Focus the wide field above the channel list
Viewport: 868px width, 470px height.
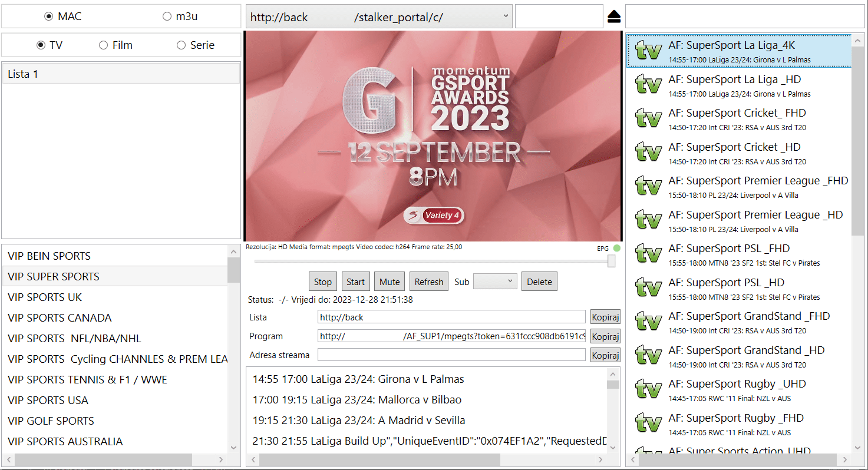pos(745,16)
